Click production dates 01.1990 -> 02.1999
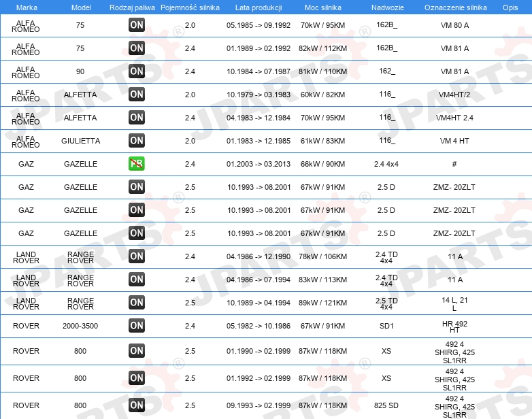The image size is (532, 419). point(259,351)
